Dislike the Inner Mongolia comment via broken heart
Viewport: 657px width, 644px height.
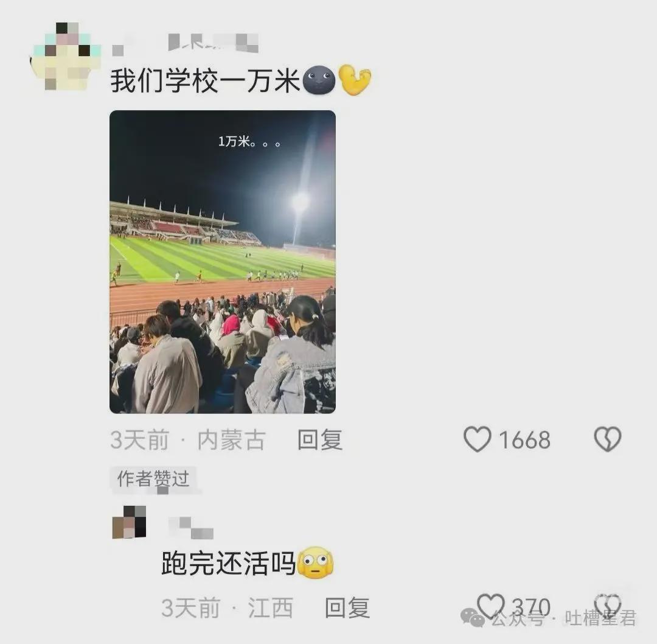coord(608,439)
